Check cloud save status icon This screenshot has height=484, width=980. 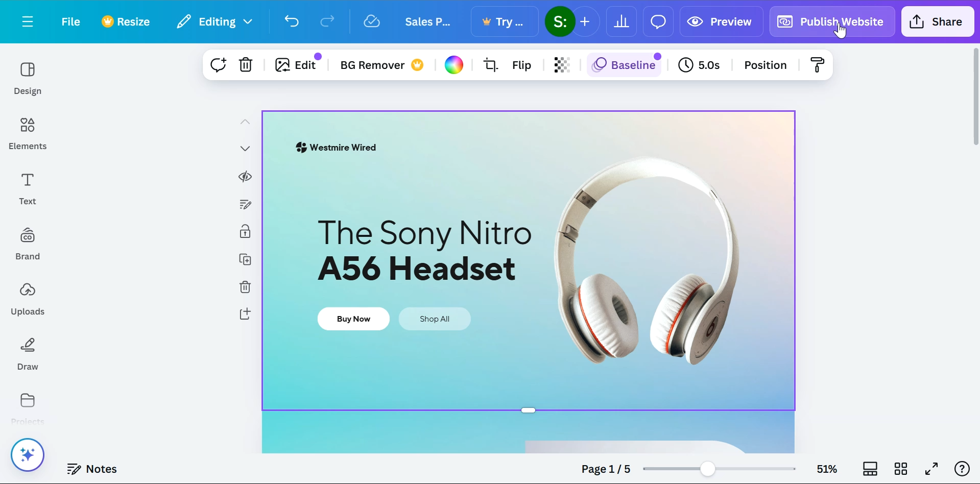(372, 21)
